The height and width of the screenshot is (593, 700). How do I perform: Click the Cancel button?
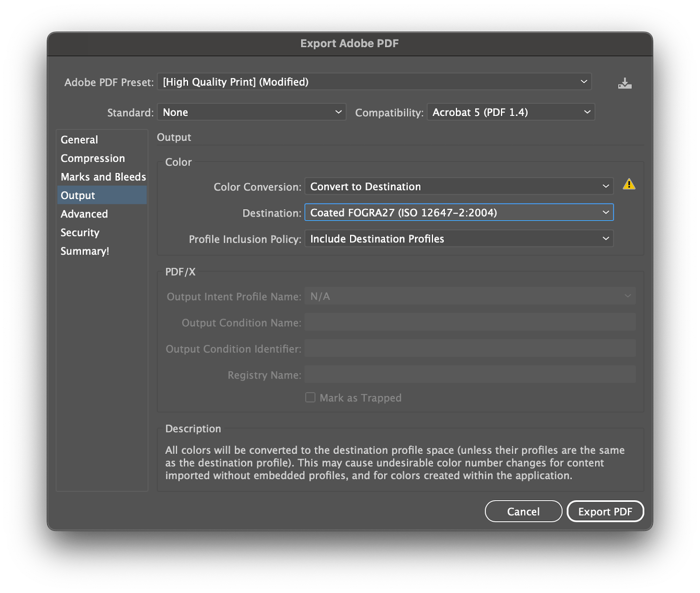(523, 511)
